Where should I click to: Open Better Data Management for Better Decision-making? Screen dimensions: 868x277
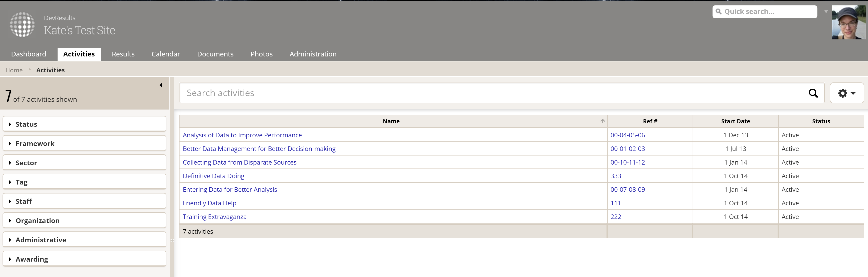point(259,149)
